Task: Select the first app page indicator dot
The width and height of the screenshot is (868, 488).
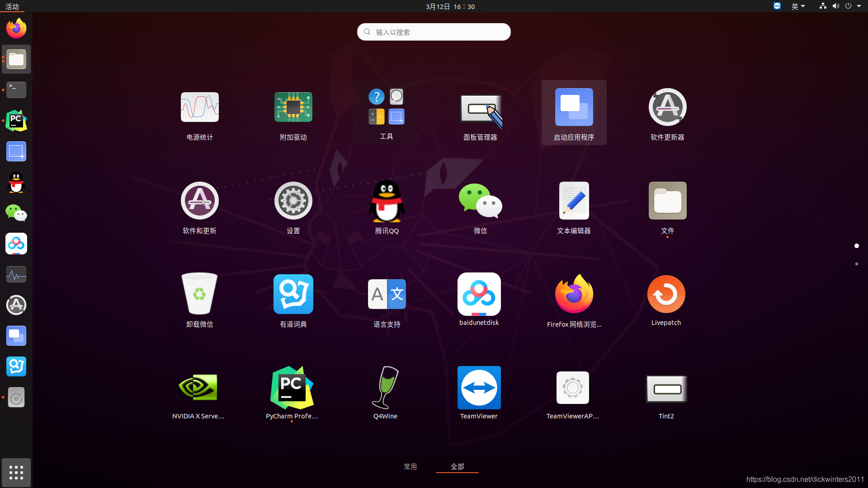Action: click(856, 246)
